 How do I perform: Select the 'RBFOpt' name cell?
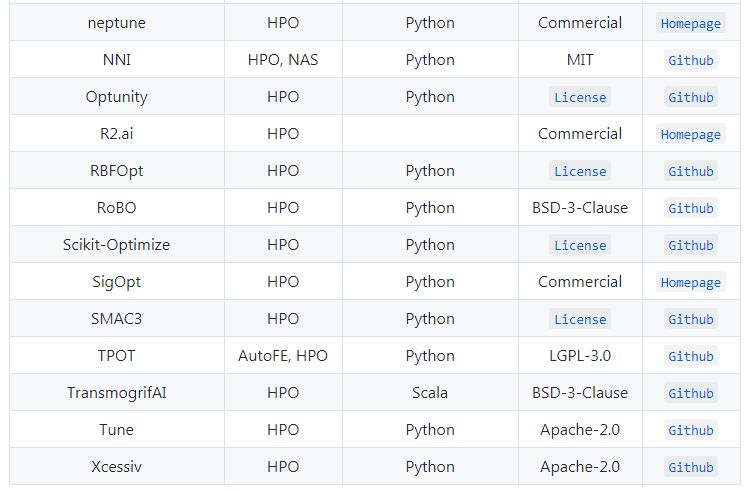click(x=117, y=170)
